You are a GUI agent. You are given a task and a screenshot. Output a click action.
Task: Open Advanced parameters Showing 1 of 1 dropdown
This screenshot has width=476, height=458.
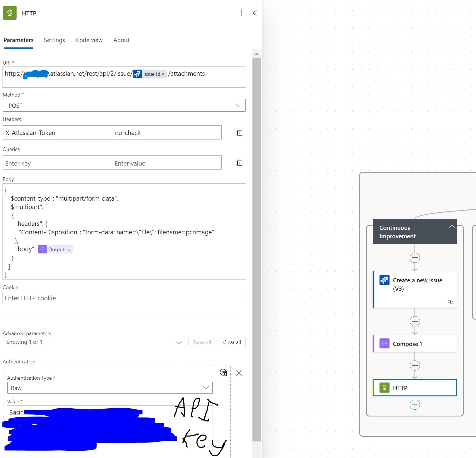click(x=94, y=342)
